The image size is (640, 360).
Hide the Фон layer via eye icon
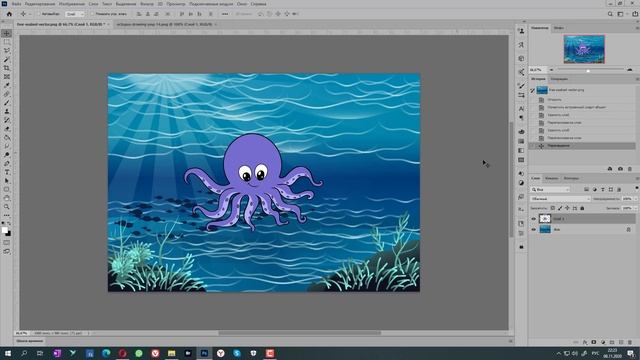pyautogui.click(x=533, y=229)
